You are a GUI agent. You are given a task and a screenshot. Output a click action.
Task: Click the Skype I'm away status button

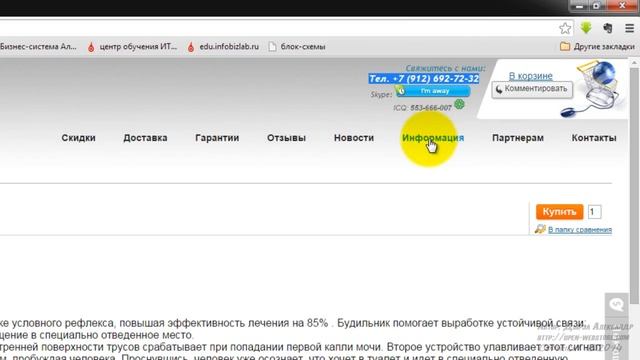(433, 91)
